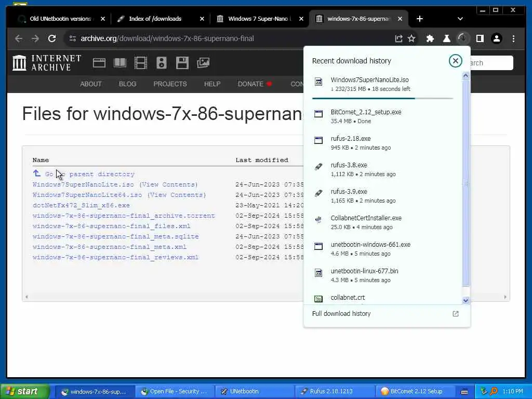Click the browser back arrow
Screen dimensions: 532x399
click(x=19, y=38)
